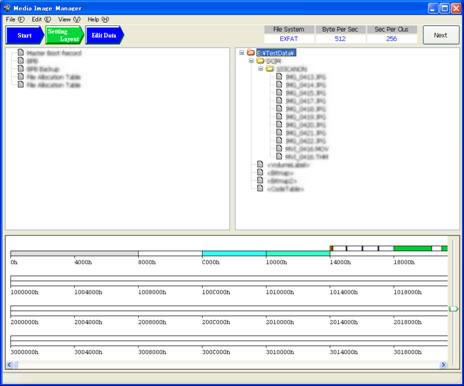This screenshot has height=386, width=464.
Task: Select the BPB Backup document icon
Action: [21, 69]
